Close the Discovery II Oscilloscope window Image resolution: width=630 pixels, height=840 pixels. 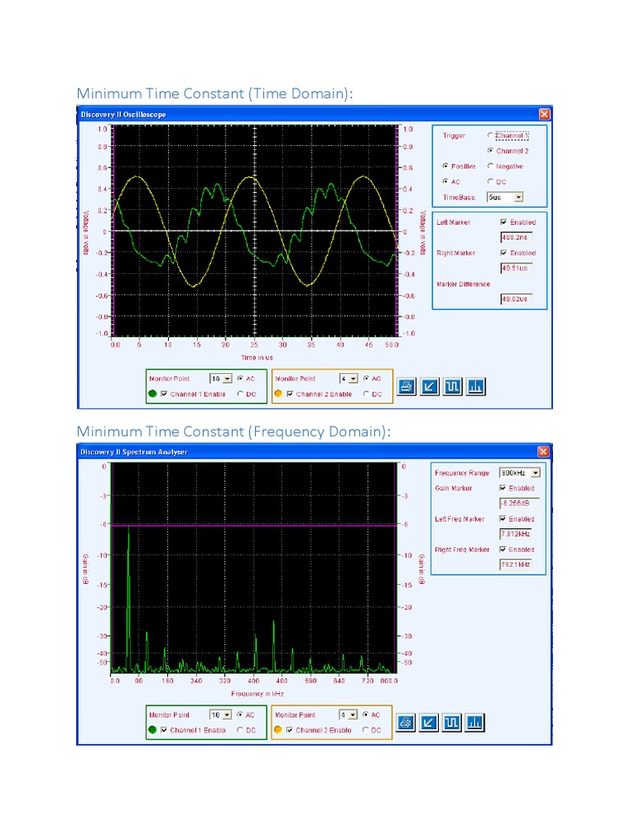coord(545,114)
